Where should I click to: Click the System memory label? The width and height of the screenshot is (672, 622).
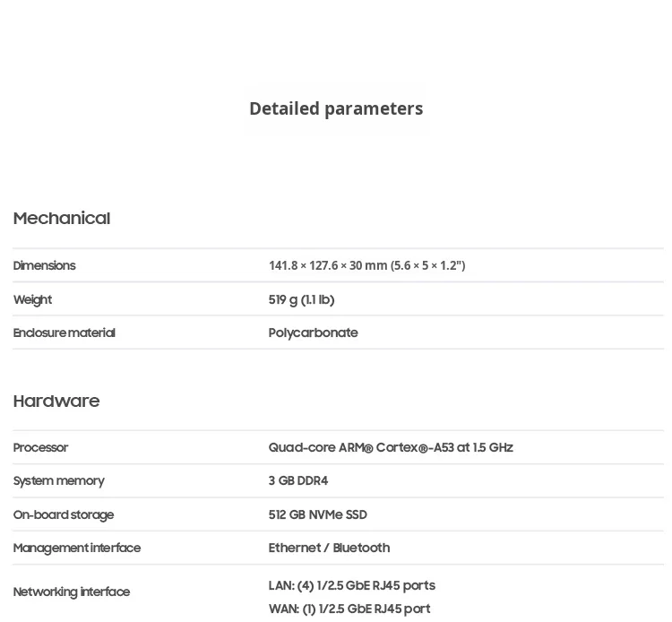click(x=59, y=481)
